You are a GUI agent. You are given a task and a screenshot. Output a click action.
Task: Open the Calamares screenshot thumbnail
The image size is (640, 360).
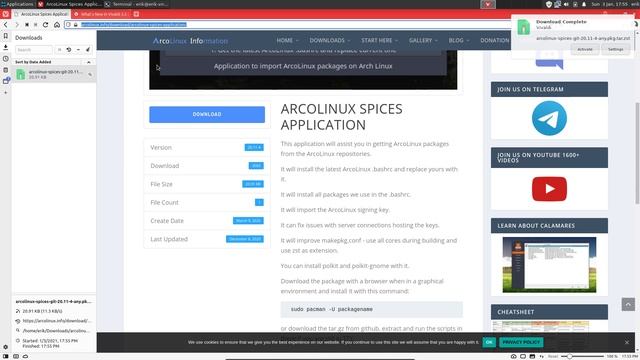[x=549, y=265]
